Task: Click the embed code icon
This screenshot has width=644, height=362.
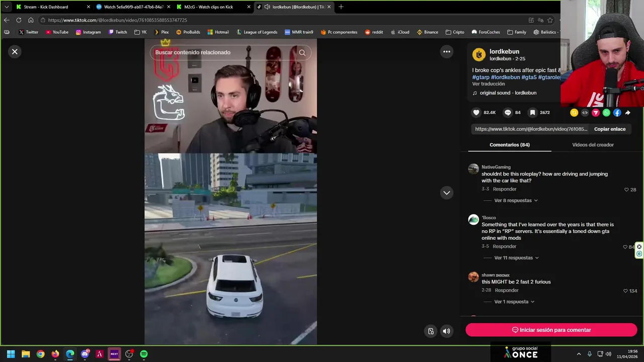Action: 585,113
